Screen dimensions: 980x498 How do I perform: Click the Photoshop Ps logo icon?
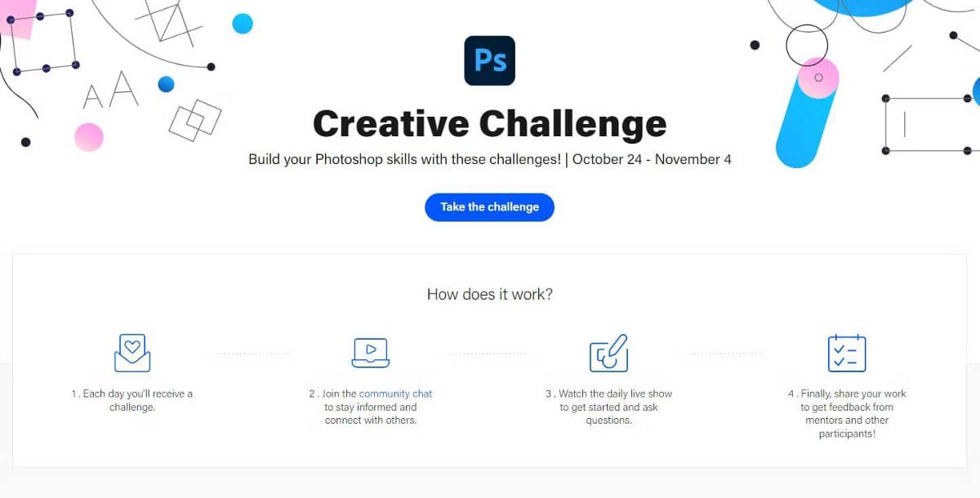489,60
